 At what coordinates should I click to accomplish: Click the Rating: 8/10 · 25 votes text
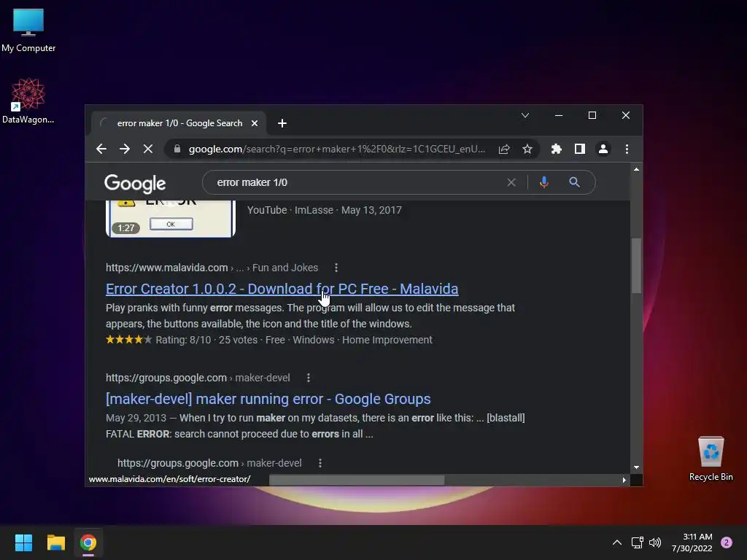(x=206, y=340)
